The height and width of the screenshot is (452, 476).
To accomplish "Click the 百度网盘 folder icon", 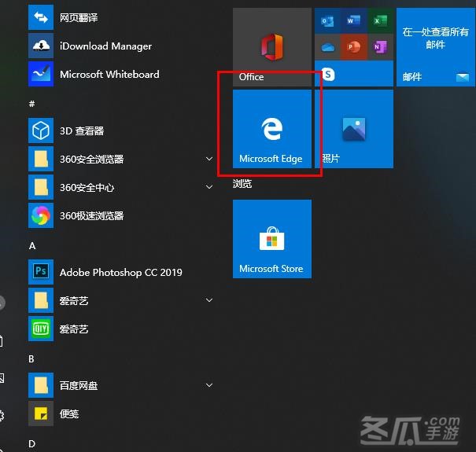I will 41,385.
